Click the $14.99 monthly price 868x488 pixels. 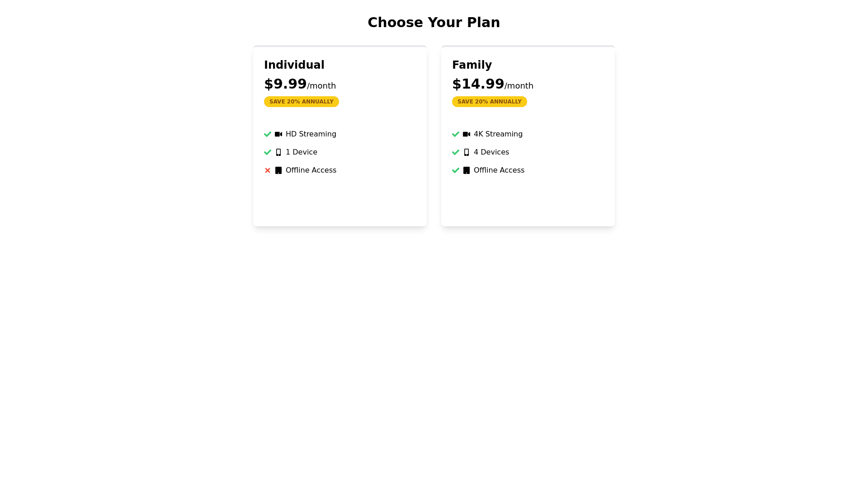(478, 84)
